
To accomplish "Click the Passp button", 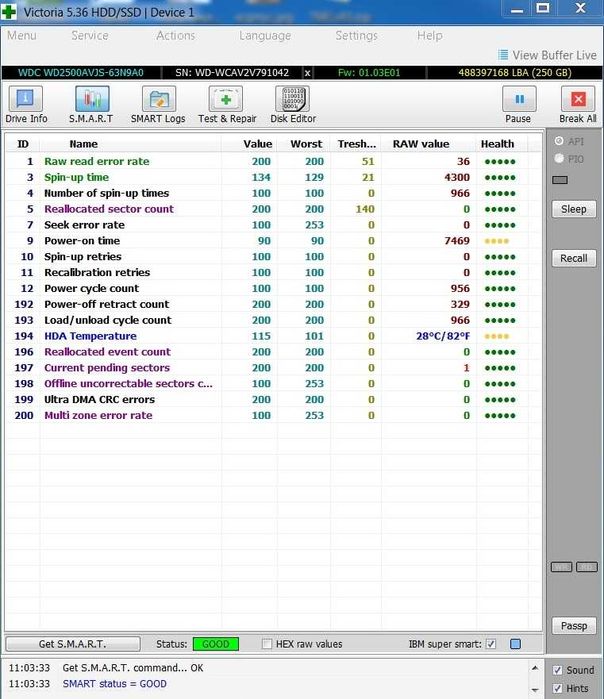I will click(x=574, y=626).
